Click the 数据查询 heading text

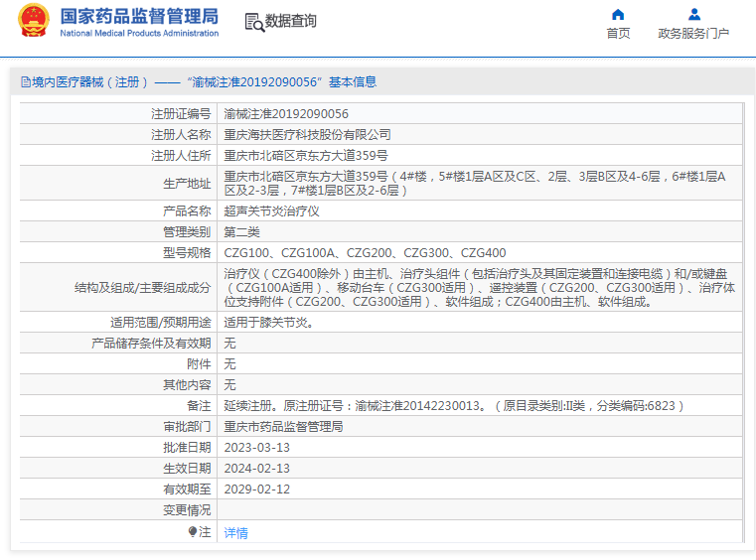click(291, 21)
